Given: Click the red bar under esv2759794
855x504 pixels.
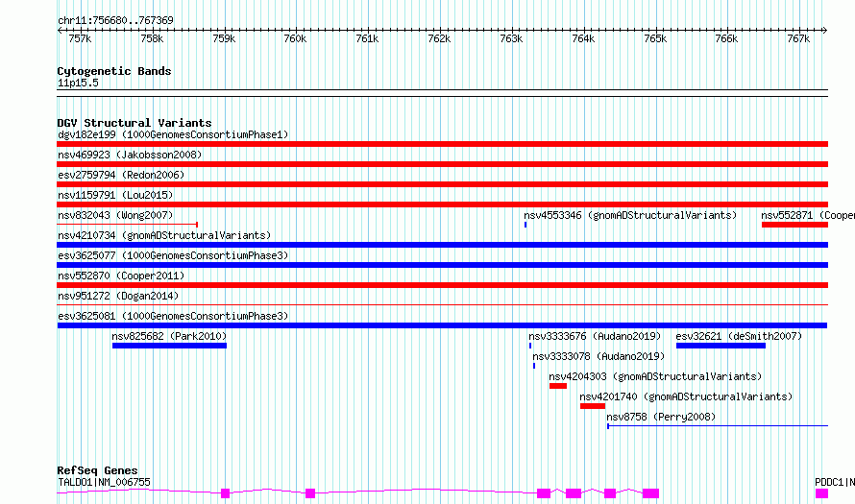Looking at the screenshot, I should (442, 184).
